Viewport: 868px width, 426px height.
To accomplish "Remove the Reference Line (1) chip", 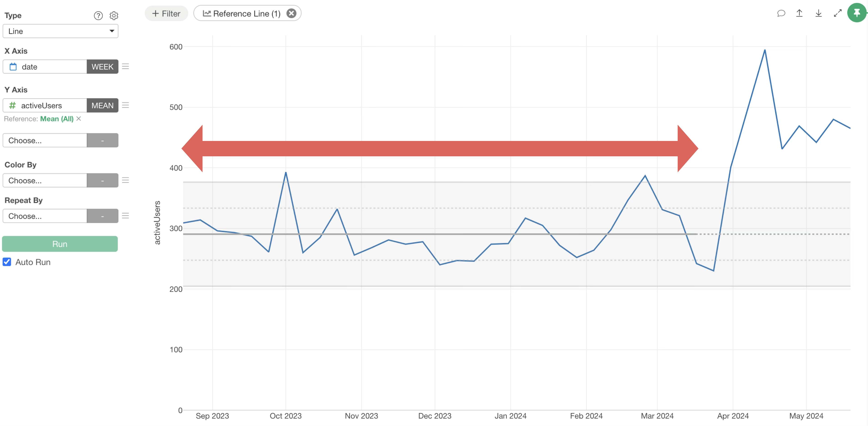I will click(291, 14).
